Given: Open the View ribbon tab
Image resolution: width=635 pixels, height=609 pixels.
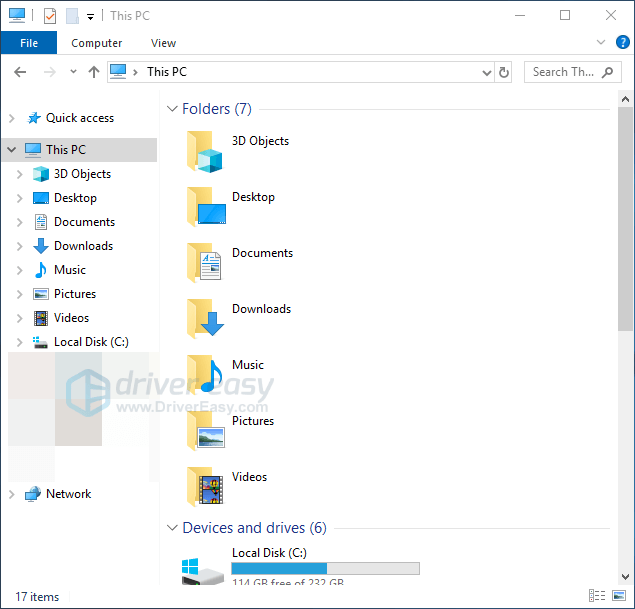Looking at the screenshot, I should click(163, 43).
